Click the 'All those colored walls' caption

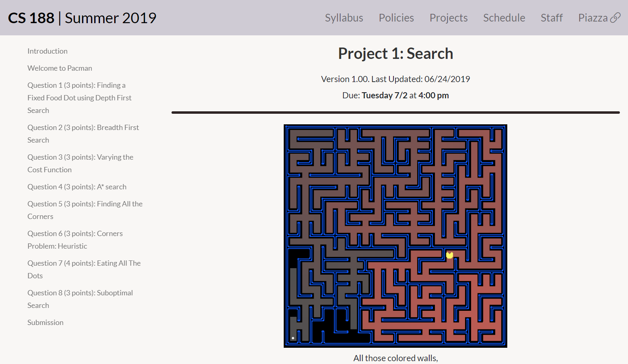coord(395,358)
